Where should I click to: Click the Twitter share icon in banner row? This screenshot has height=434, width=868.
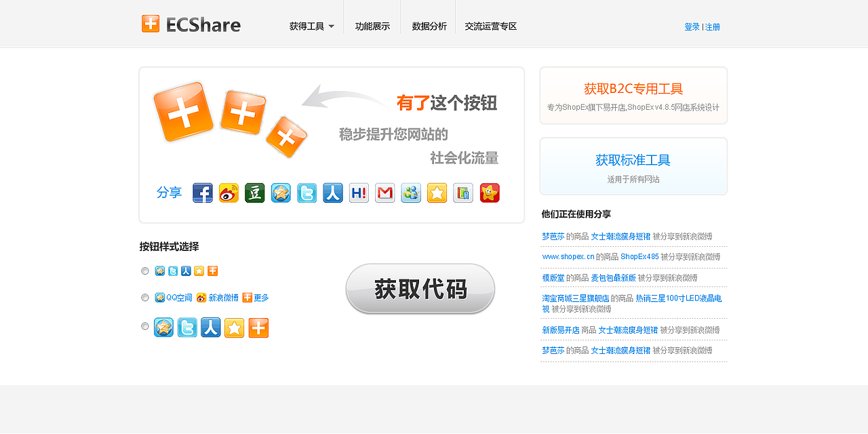click(x=307, y=193)
